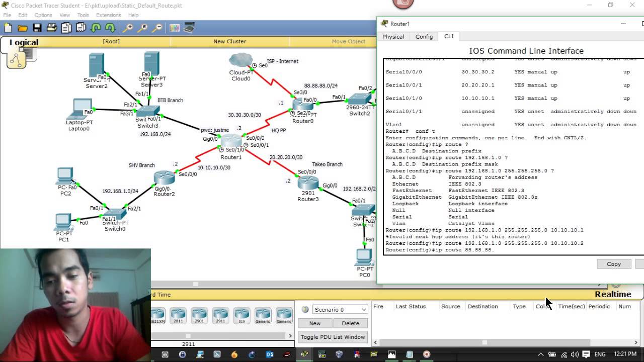Viewport: 644px width, 362px height.
Task: Select the Laptop0 device icon
Action: tap(79, 109)
